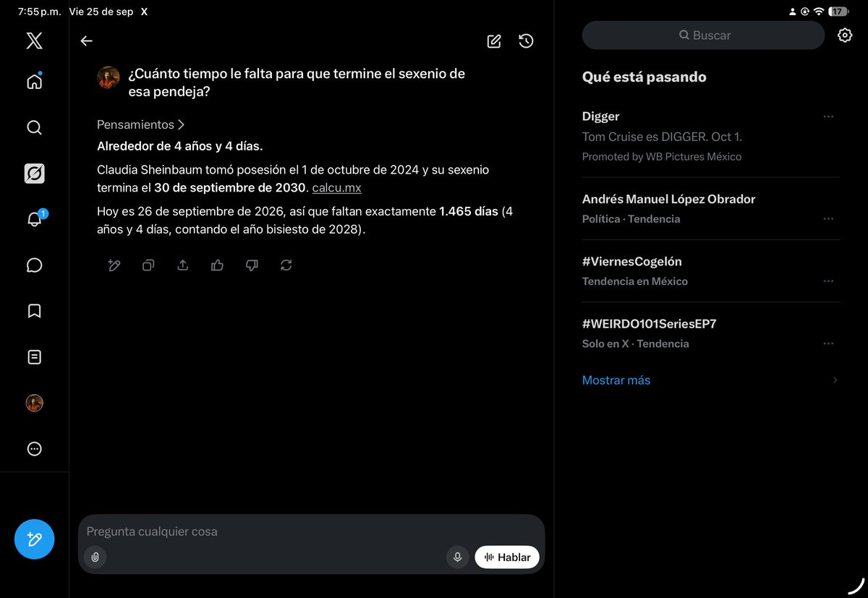Open Lists icon in sidebar
868x598 pixels.
(x=34, y=357)
